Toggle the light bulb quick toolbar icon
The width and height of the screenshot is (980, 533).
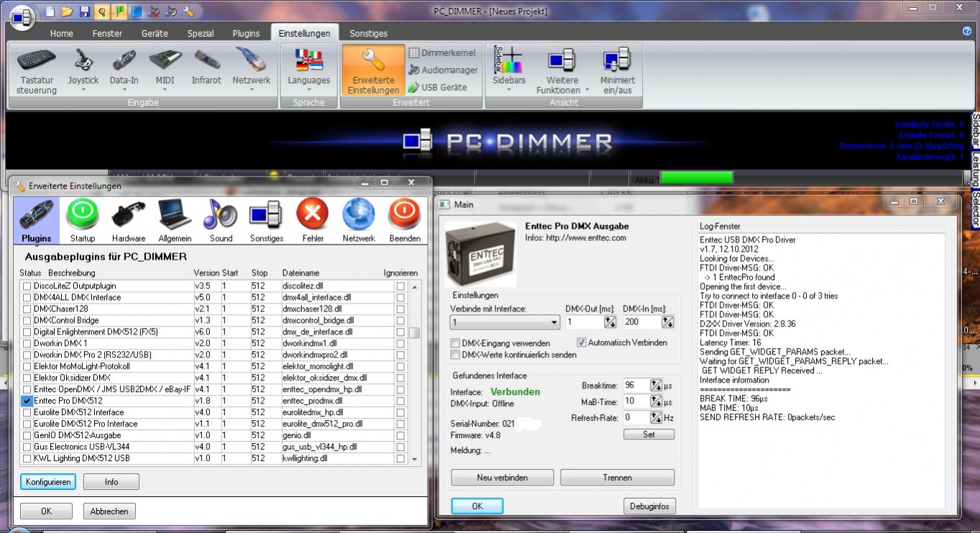coord(101,12)
